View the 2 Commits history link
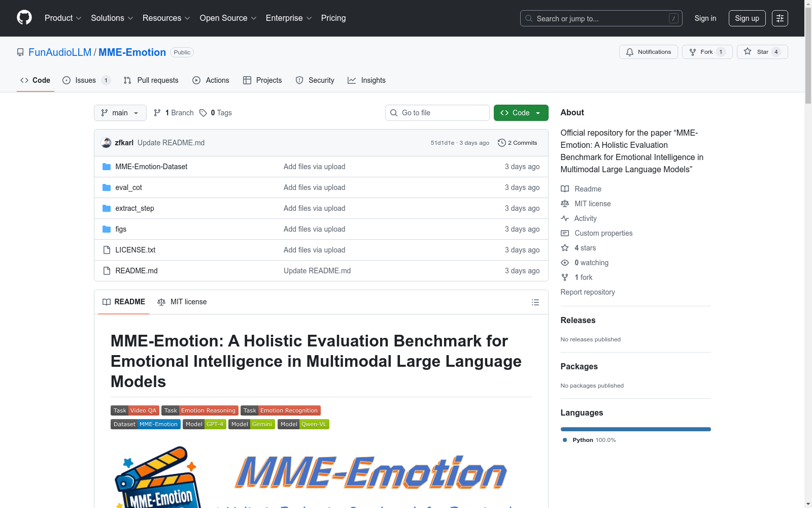The width and height of the screenshot is (812, 508). [x=518, y=143]
